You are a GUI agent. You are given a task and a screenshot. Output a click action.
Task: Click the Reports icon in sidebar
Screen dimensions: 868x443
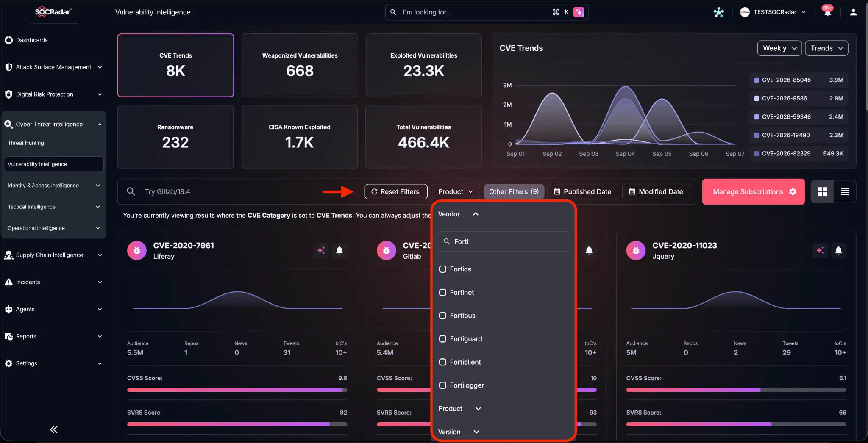8,336
